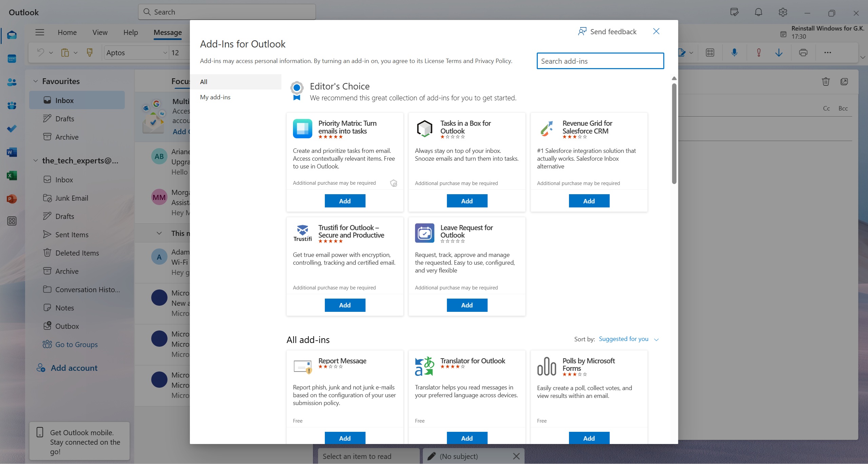This screenshot has width=868, height=464.
Task: Launch Word from the app sidebar
Action: click(12, 152)
